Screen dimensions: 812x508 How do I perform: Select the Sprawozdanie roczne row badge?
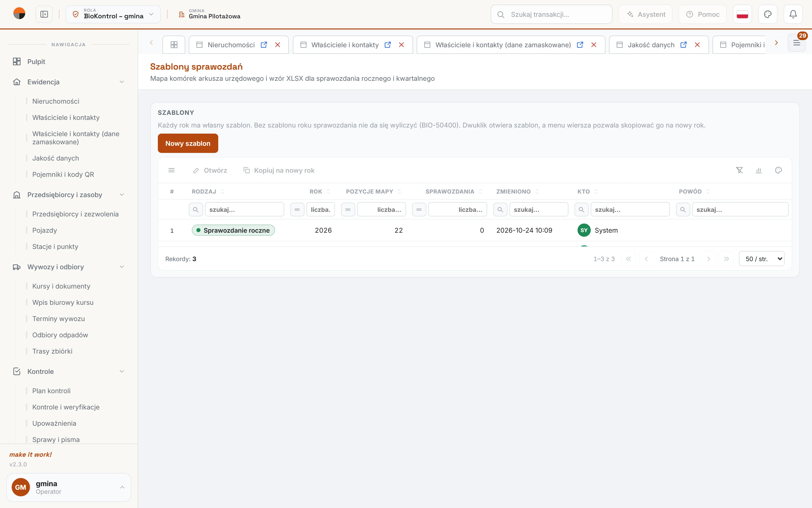233,230
